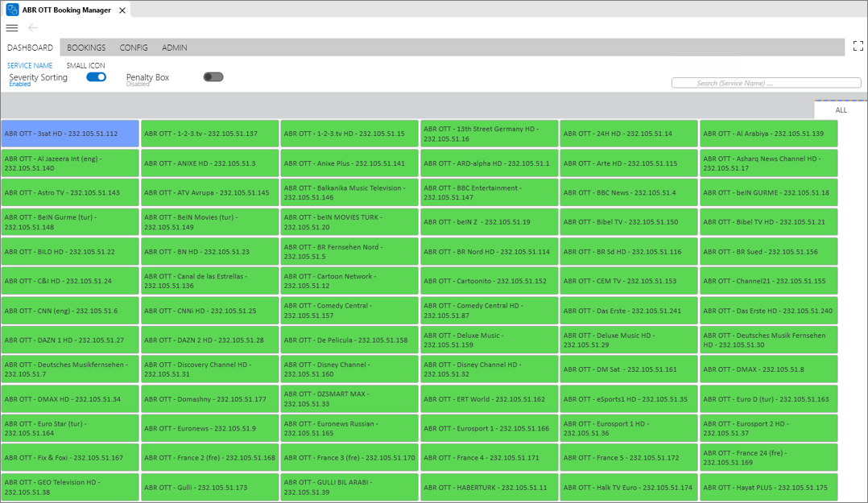
Task: Click the Eurosport 2 HD tile
Action: [769, 428]
